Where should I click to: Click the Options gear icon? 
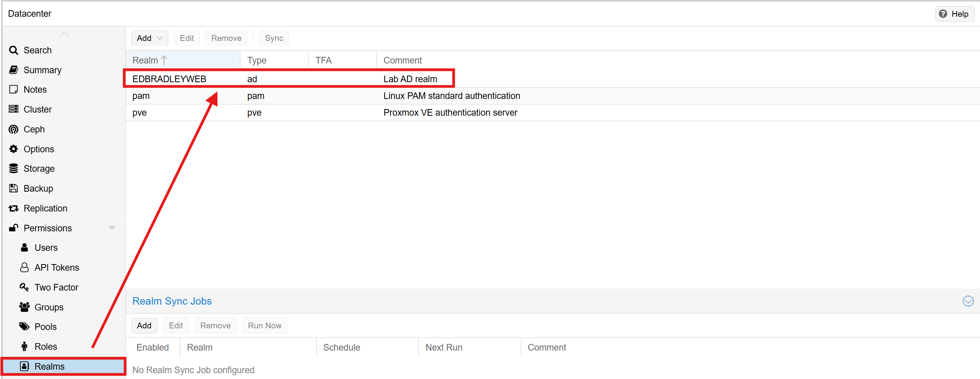click(14, 149)
